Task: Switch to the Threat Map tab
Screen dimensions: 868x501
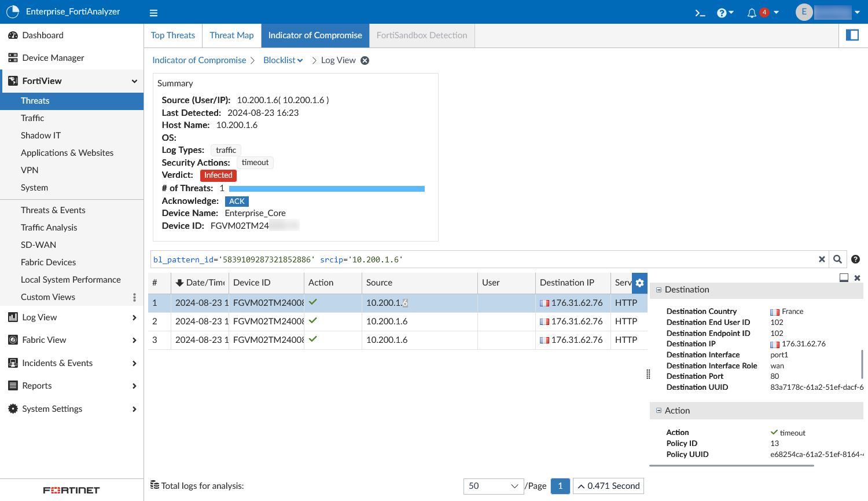Action: pos(231,35)
